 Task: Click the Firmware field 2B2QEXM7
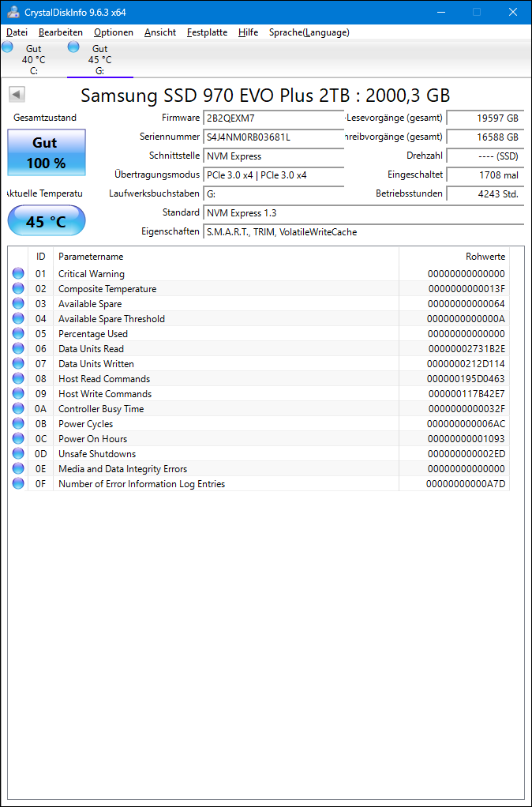pyautogui.click(x=273, y=118)
